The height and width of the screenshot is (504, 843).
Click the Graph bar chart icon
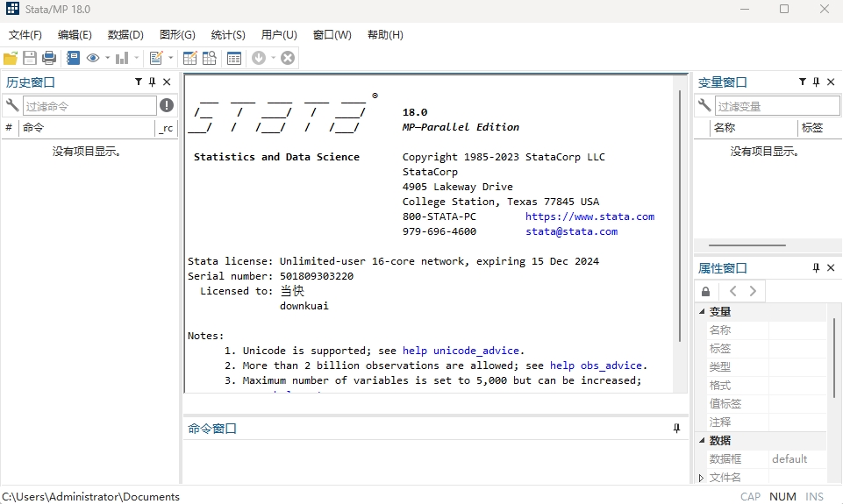(122, 58)
